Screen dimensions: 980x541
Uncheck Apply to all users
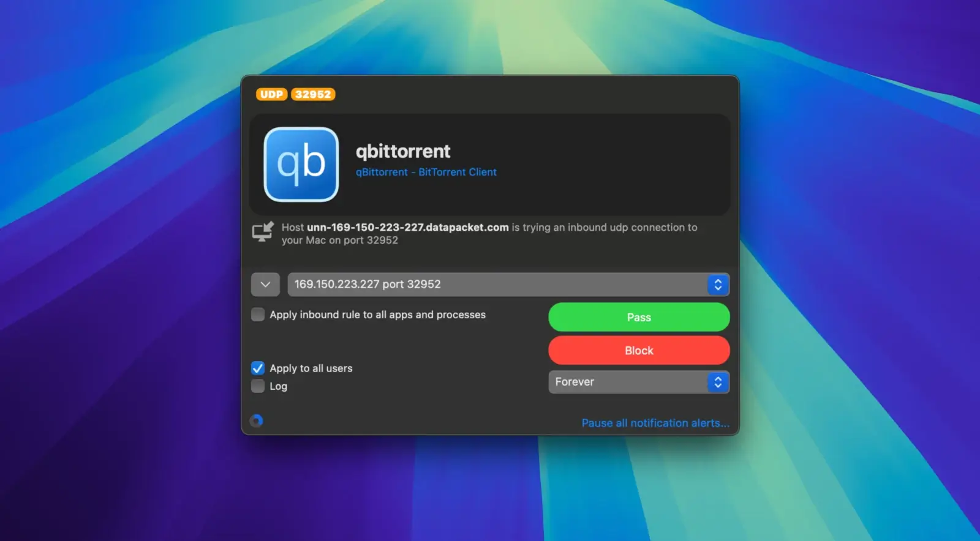point(258,368)
